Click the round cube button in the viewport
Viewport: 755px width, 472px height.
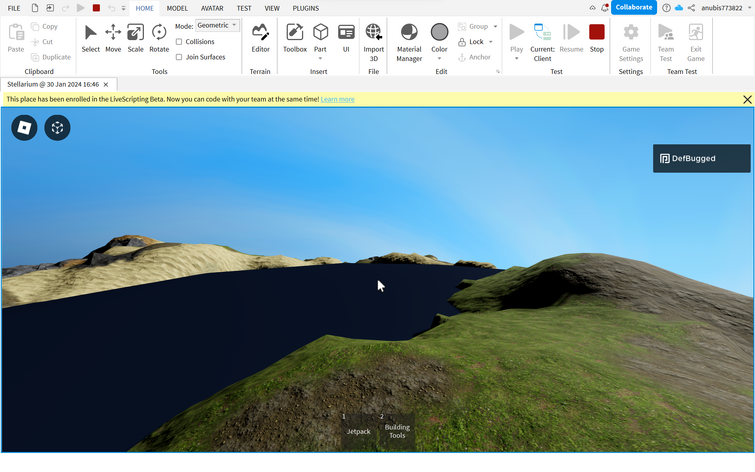click(57, 128)
